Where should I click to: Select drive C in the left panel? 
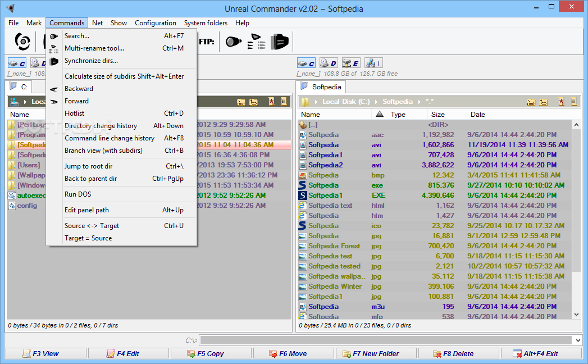coord(17,63)
